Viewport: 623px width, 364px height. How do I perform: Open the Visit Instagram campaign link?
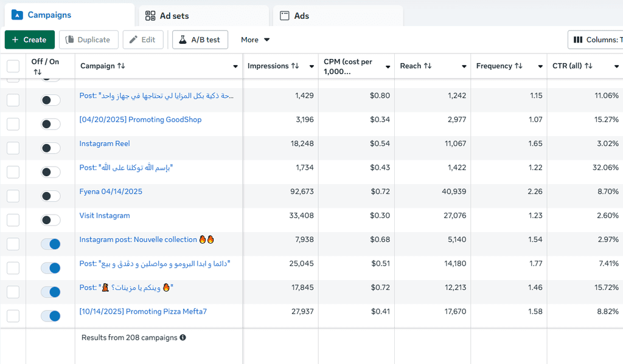click(x=105, y=216)
